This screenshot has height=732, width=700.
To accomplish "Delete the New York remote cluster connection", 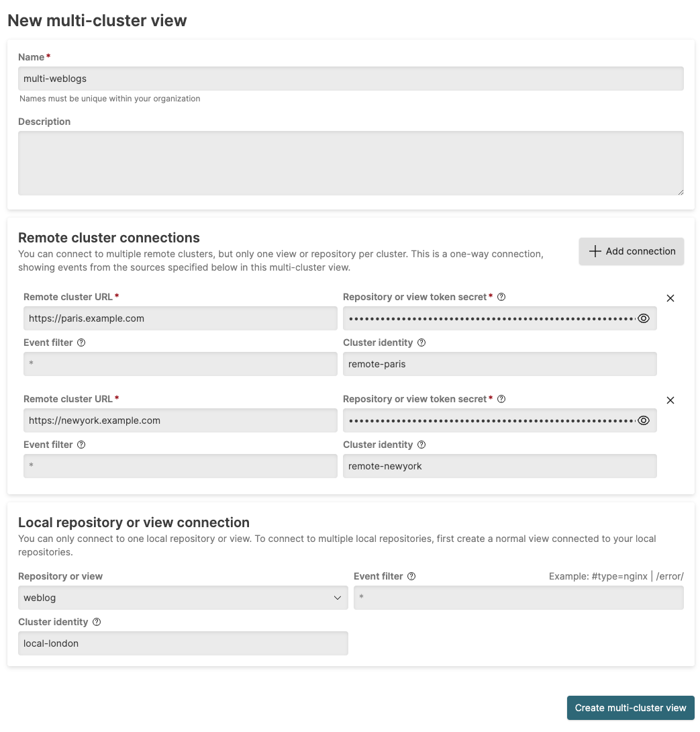I will [670, 400].
